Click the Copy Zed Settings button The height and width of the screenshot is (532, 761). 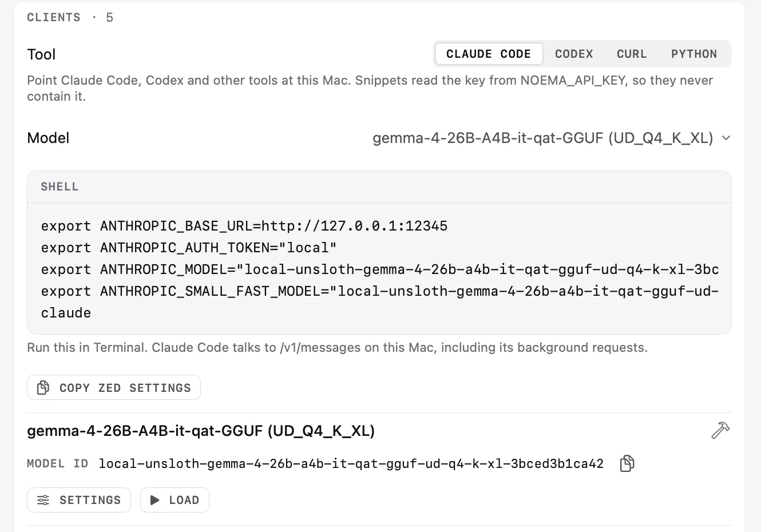[x=114, y=387]
